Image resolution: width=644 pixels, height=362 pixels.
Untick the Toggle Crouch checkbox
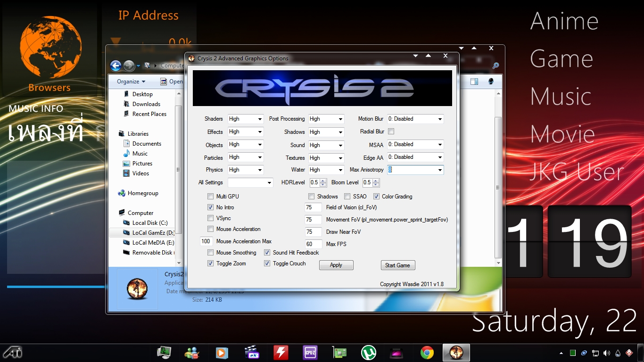point(267,263)
